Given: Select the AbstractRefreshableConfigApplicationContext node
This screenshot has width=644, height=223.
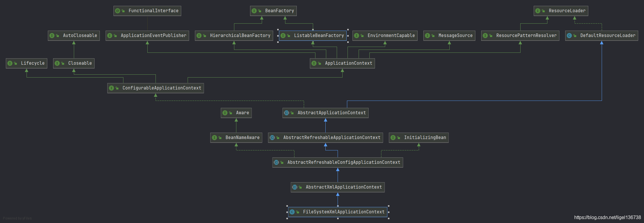Looking at the screenshot, I should click(x=338, y=162).
